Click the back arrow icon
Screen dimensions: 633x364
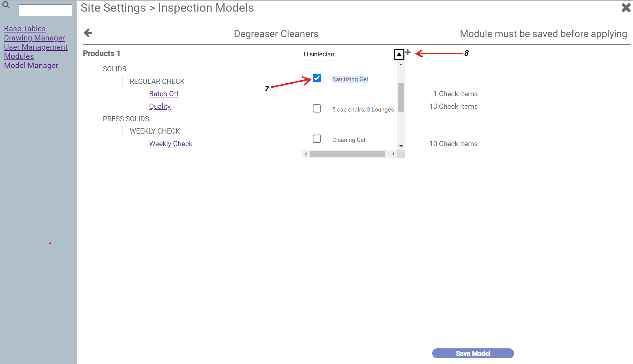click(88, 33)
